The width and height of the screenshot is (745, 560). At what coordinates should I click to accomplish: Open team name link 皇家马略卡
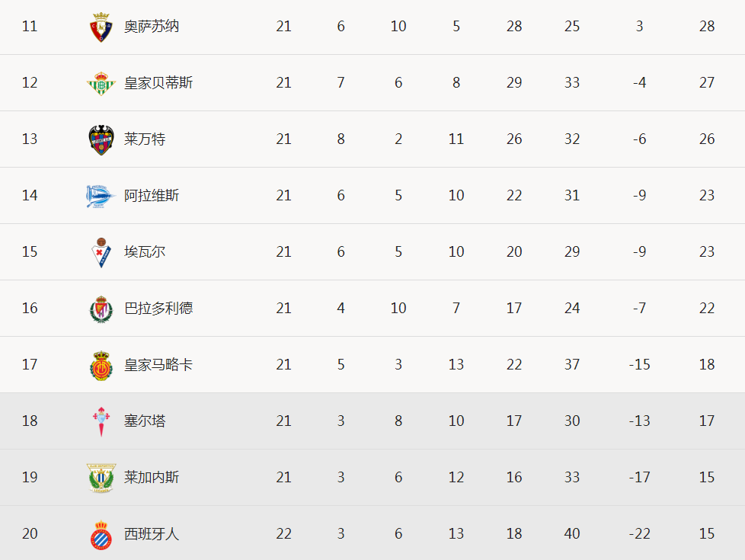click(x=158, y=365)
